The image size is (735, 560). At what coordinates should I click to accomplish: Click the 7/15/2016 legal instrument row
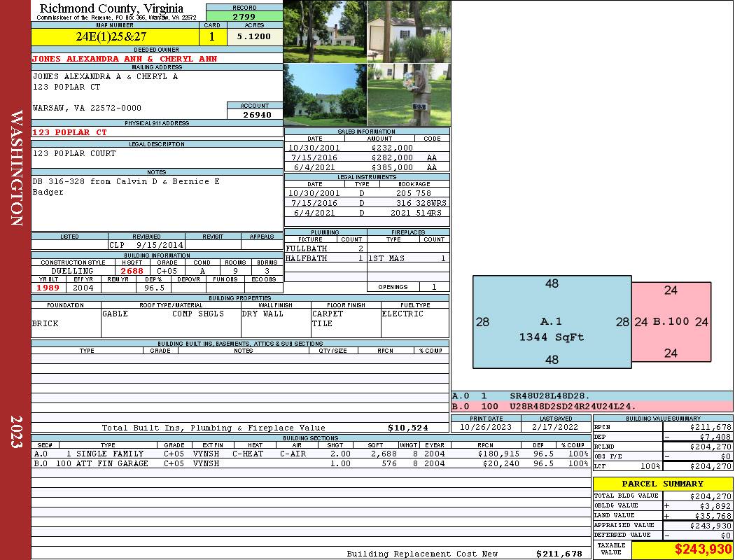click(366, 203)
